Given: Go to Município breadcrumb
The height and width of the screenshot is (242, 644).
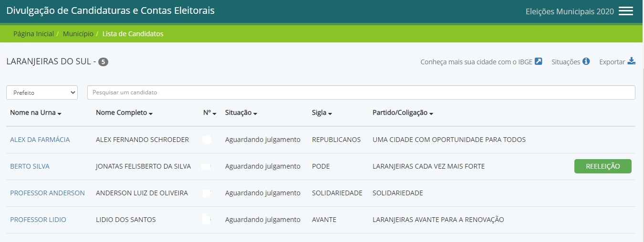Looking at the screenshot, I should [x=78, y=34].
